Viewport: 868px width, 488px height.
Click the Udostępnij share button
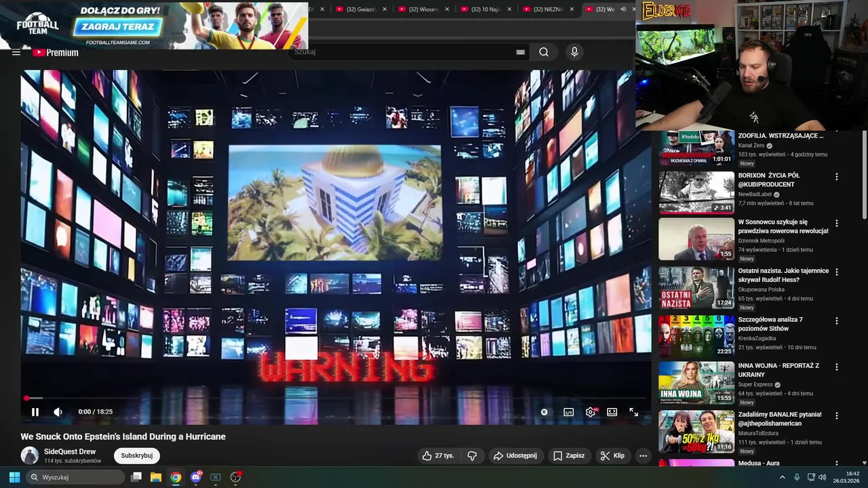click(515, 455)
